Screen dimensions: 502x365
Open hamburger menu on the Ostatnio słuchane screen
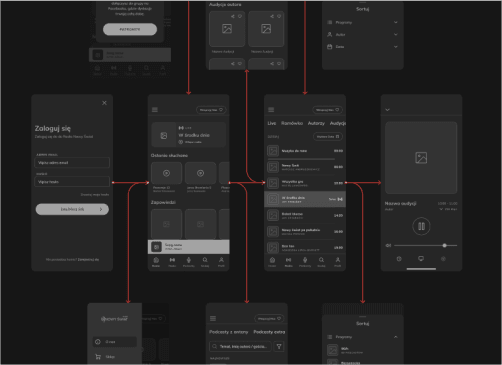pos(155,110)
